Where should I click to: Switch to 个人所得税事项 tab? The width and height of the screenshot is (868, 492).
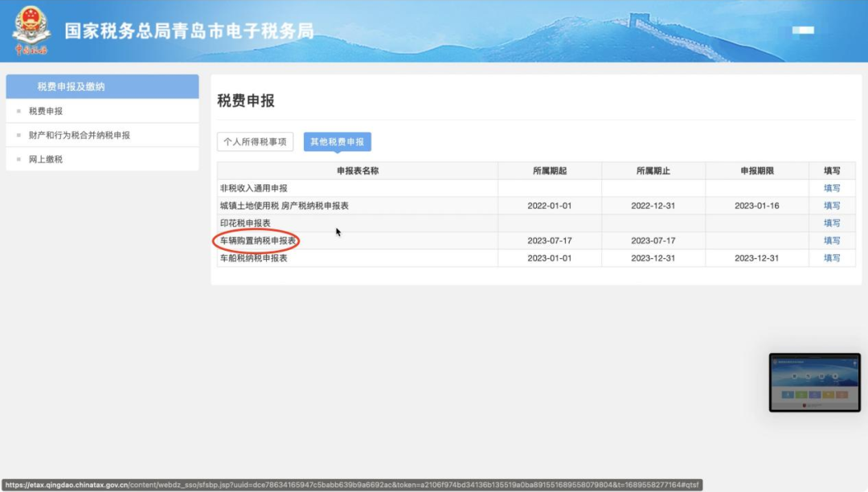[255, 141]
